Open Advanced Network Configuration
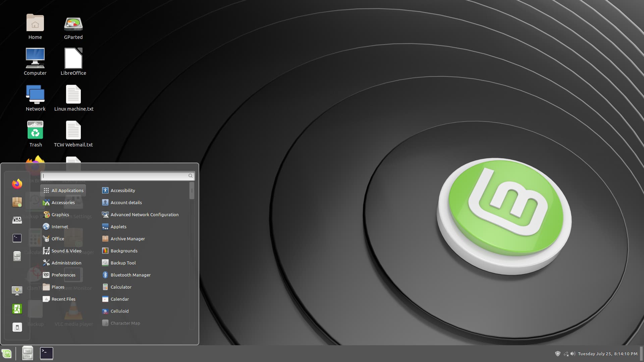The image size is (644, 362). [x=144, y=215]
